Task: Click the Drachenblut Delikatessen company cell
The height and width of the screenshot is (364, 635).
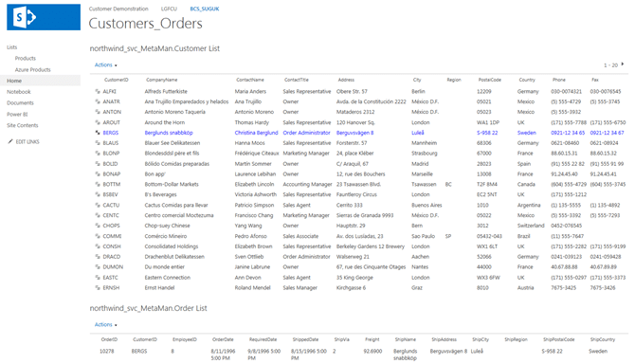Action: pyautogui.click(x=174, y=257)
